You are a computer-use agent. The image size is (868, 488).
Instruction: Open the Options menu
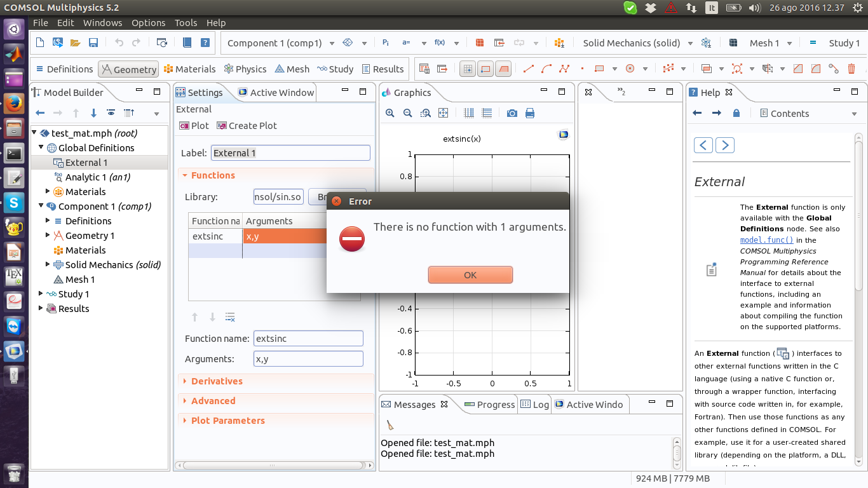148,23
